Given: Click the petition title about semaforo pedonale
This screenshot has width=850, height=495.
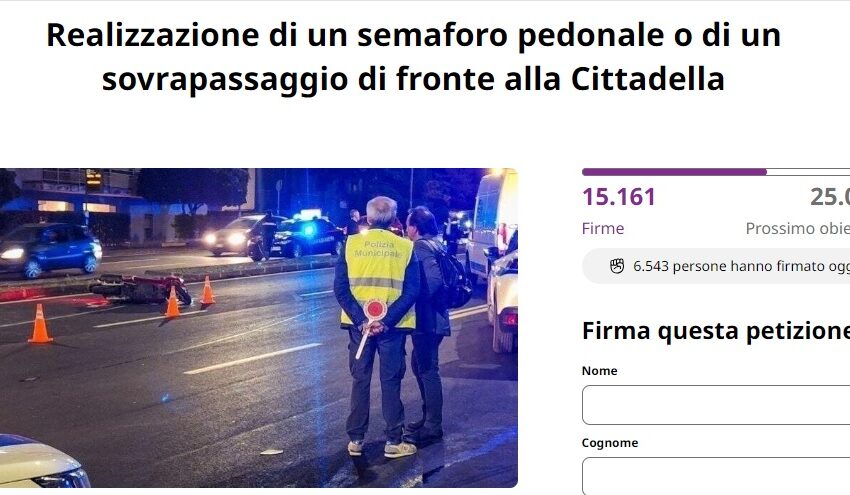Looking at the screenshot, I should pos(414,57).
